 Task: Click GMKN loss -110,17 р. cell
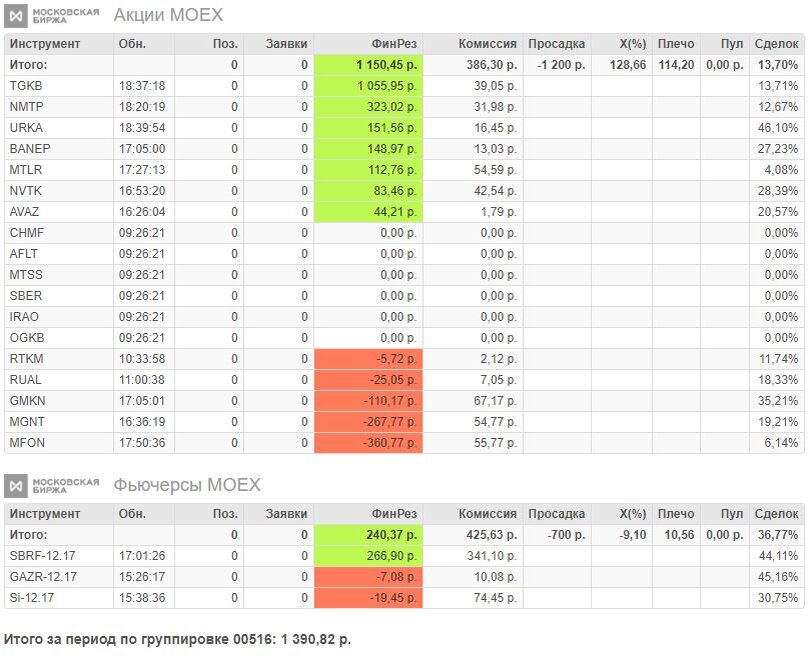pyautogui.click(x=368, y=401)
